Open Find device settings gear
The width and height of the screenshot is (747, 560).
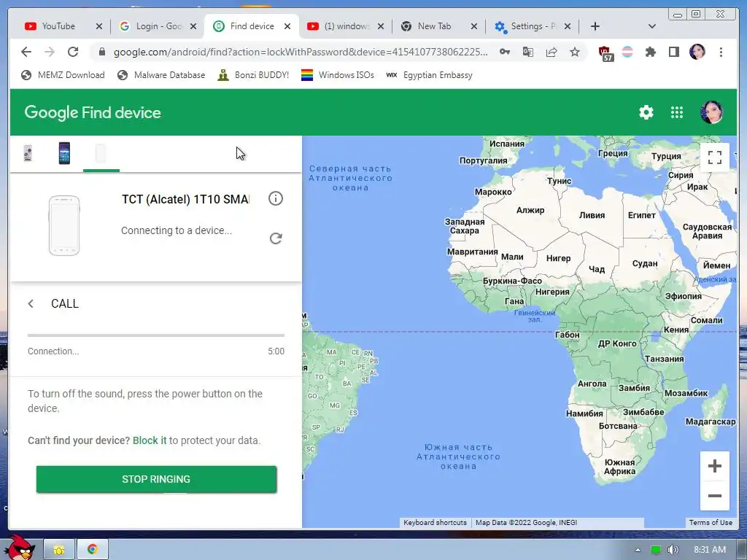click(646, 112)
